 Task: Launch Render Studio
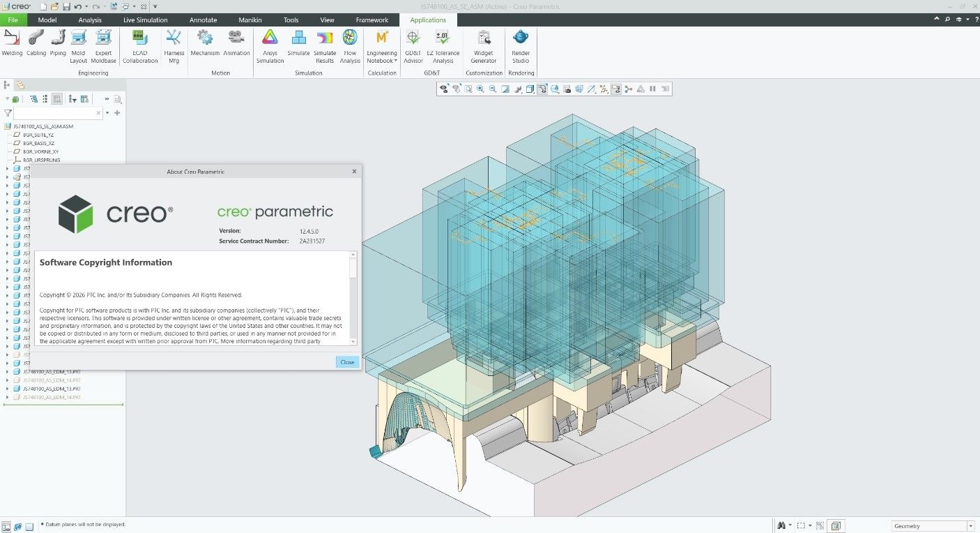(521, 47)
